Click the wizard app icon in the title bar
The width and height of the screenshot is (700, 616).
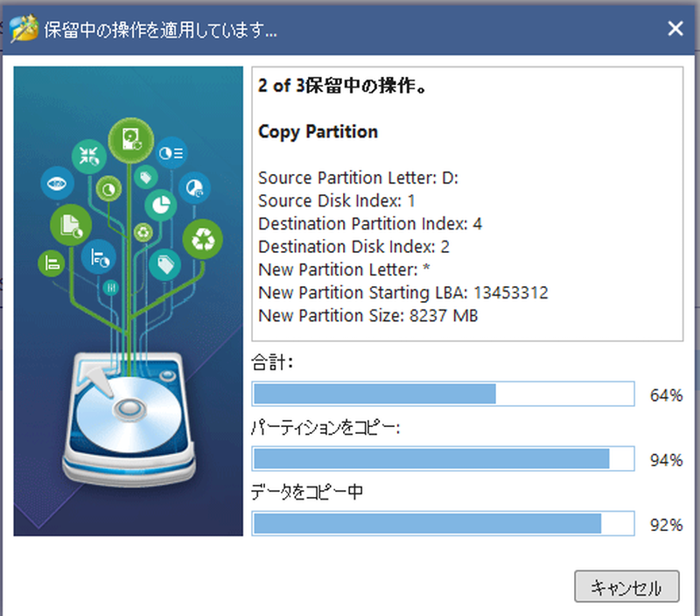point(24,28)
